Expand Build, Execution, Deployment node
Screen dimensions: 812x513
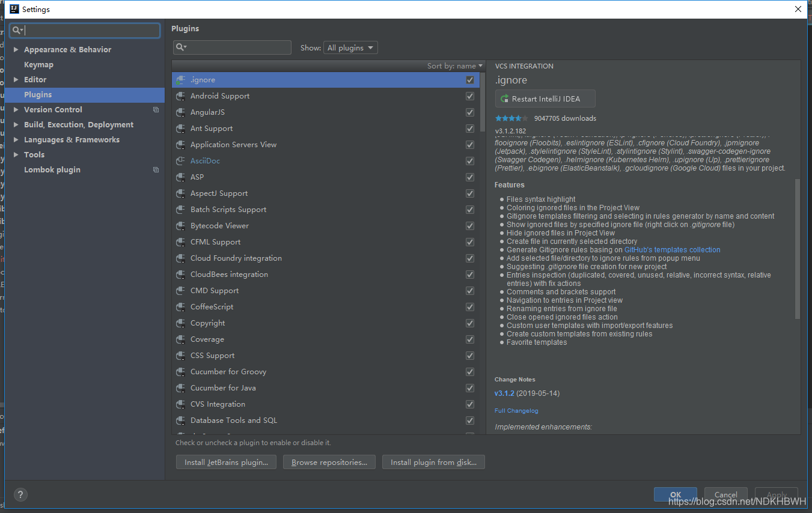pos(16,125)
